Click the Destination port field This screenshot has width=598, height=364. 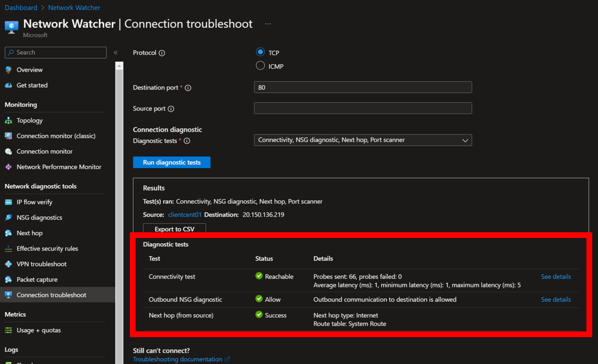363,87
